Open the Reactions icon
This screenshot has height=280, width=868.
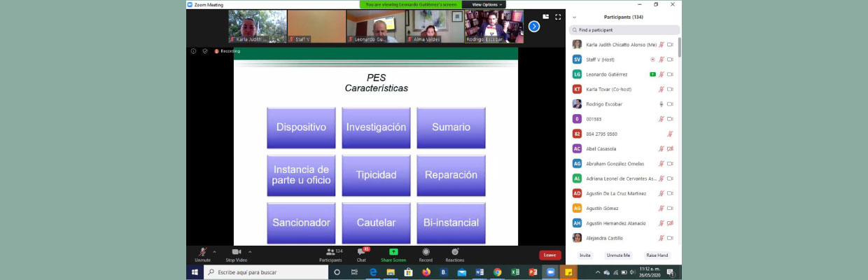coord(455,252)
